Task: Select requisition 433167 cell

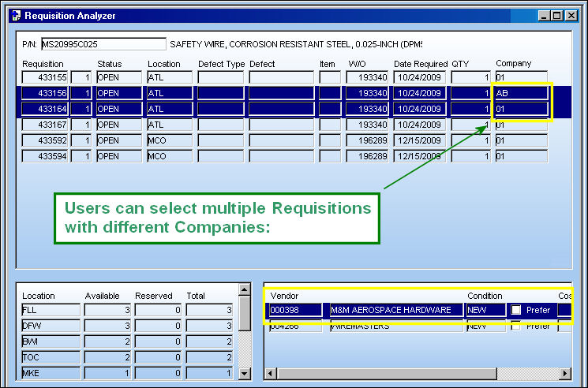Action: point(45,125)
